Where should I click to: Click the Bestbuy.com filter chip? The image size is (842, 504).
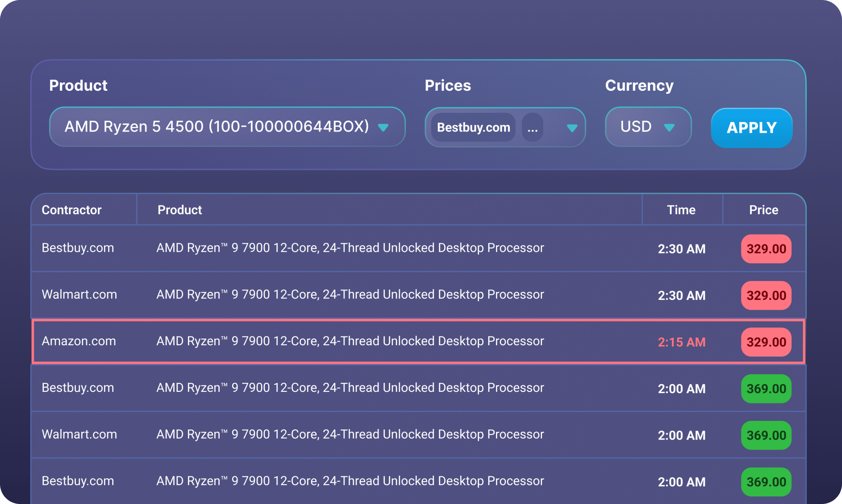tap(473, 127)
